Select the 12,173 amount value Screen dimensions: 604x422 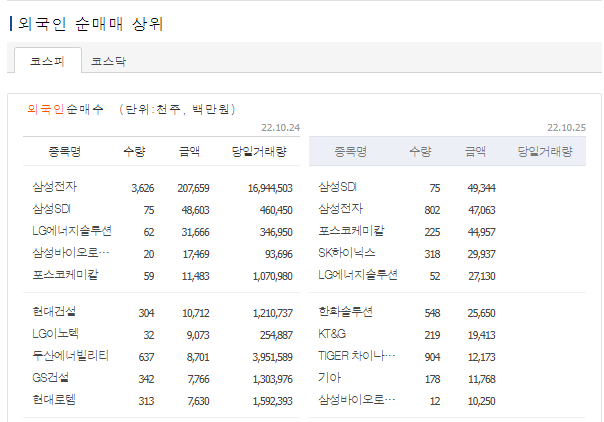pos(482,357)
